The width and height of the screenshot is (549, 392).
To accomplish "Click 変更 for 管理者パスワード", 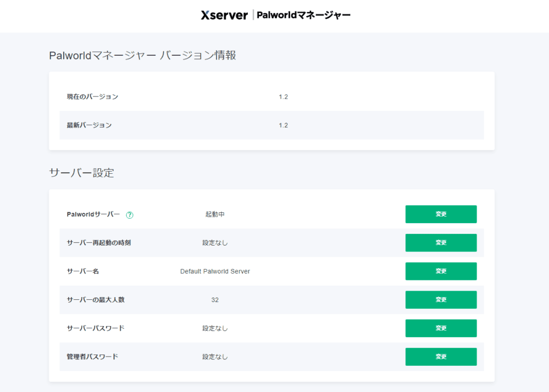I will coord(441,357).
